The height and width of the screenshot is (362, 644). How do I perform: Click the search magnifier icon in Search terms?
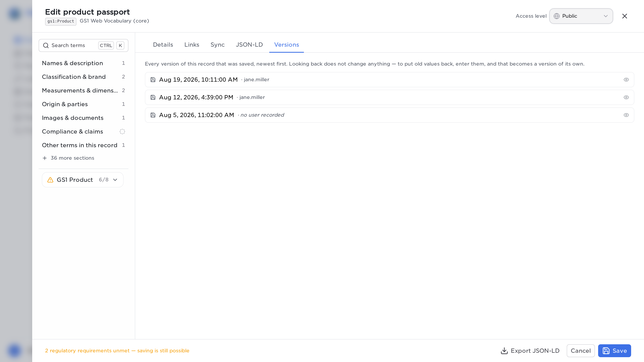click(46, 45)
